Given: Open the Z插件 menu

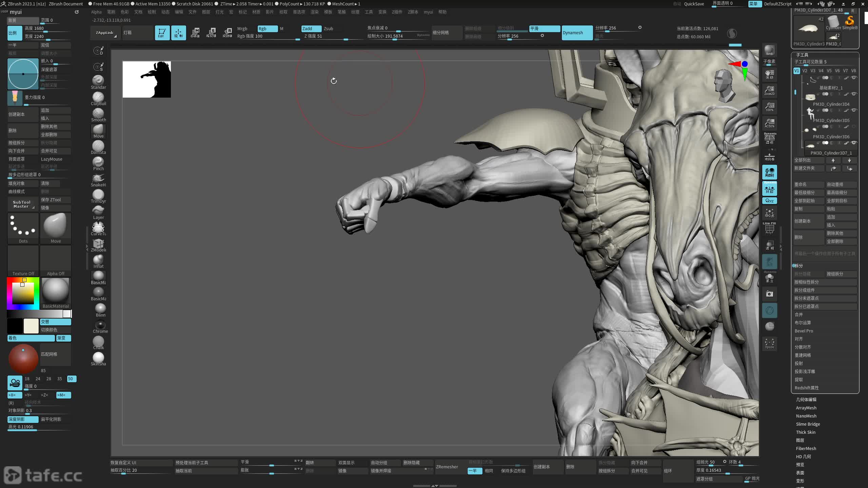Looking at the screenshot, I should tap(397, 12).
